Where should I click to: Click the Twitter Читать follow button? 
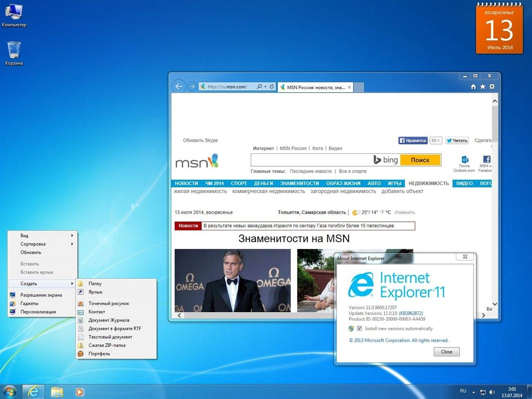[457, 140]
